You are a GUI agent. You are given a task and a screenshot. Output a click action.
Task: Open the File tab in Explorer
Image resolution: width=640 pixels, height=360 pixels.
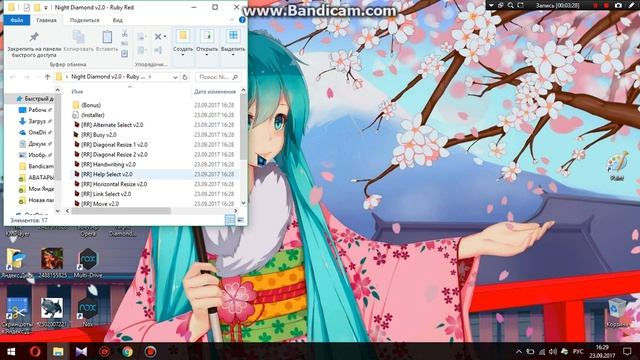[x=17, y=20]
